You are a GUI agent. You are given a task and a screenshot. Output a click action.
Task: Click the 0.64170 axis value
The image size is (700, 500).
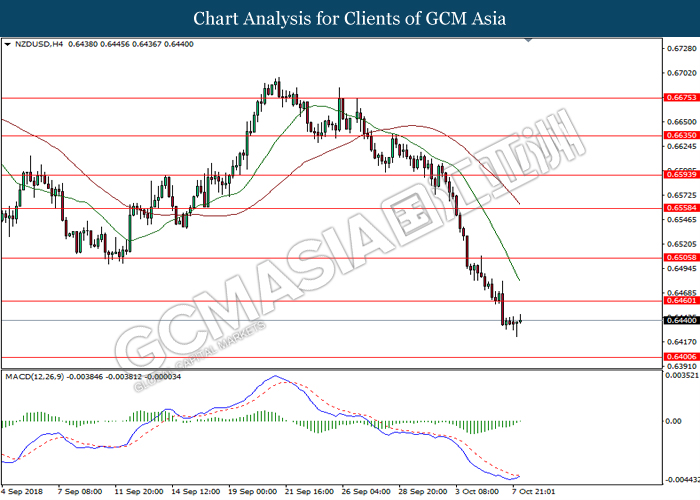coord(681,342)
